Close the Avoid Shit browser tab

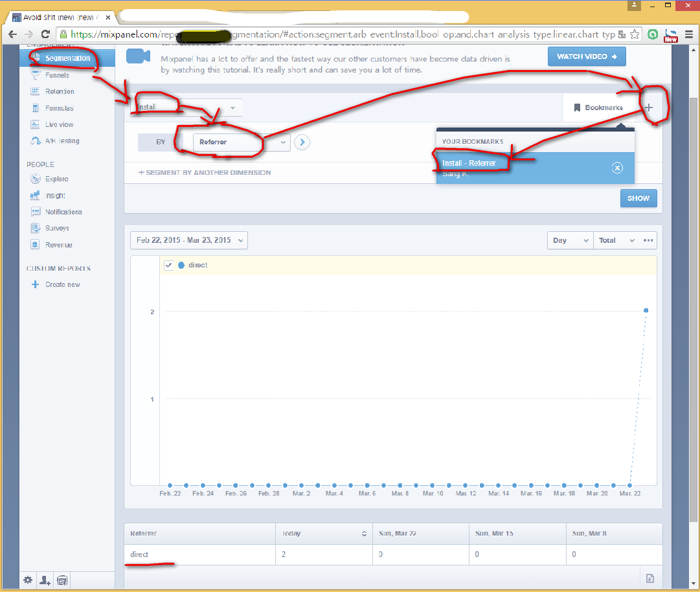tap(107, 17)
